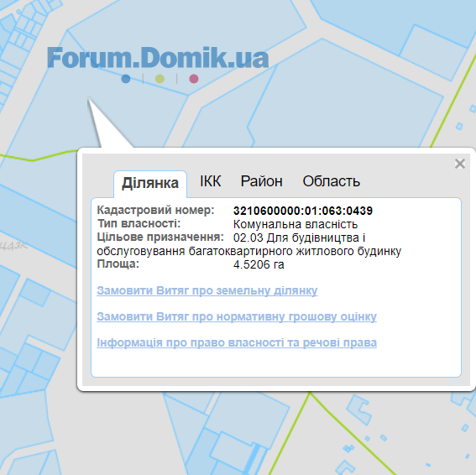
Task: Click the pink dot under the logo
Action: pyautogui.click(x=194, y=79)
